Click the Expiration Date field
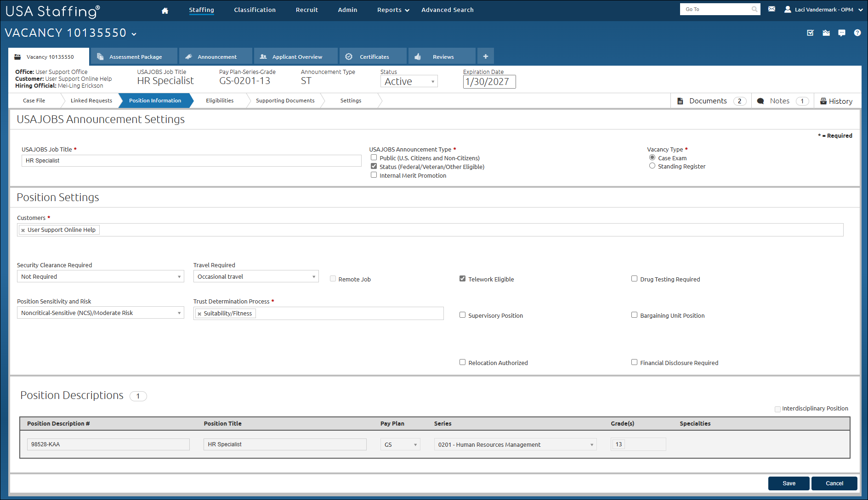This screenshot has height=500, width=868. (489, 82)
